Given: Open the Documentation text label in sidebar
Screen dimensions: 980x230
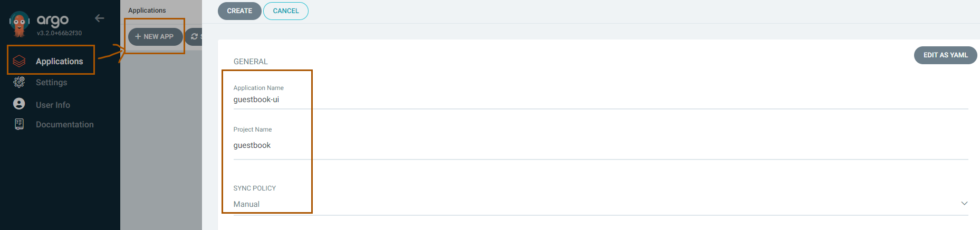Looking at the screenshot, I should tap(64, 125).
